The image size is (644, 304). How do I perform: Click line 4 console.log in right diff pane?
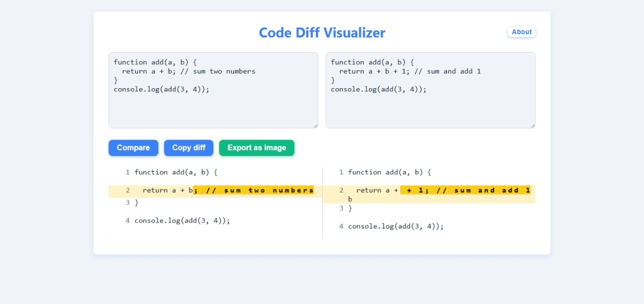point(396,226)
